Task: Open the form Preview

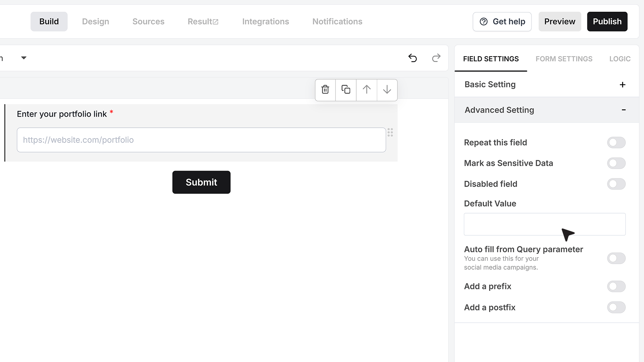Action: [x=559, y=21]
